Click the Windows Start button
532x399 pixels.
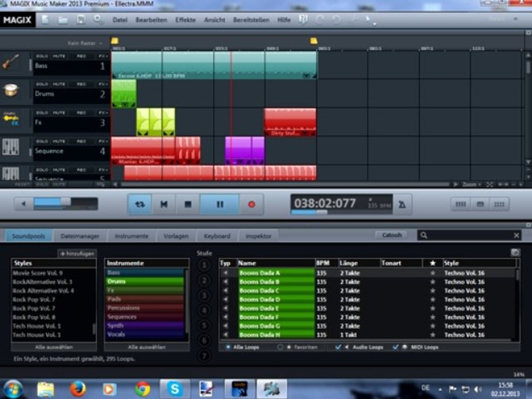pos(13,389)
